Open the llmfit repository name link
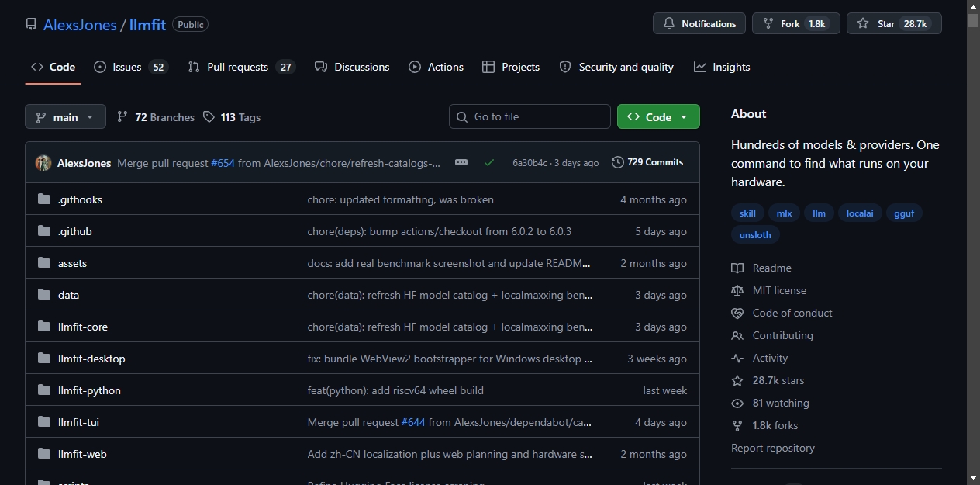This screenshot has width=980, height=485. pos(147,24)
